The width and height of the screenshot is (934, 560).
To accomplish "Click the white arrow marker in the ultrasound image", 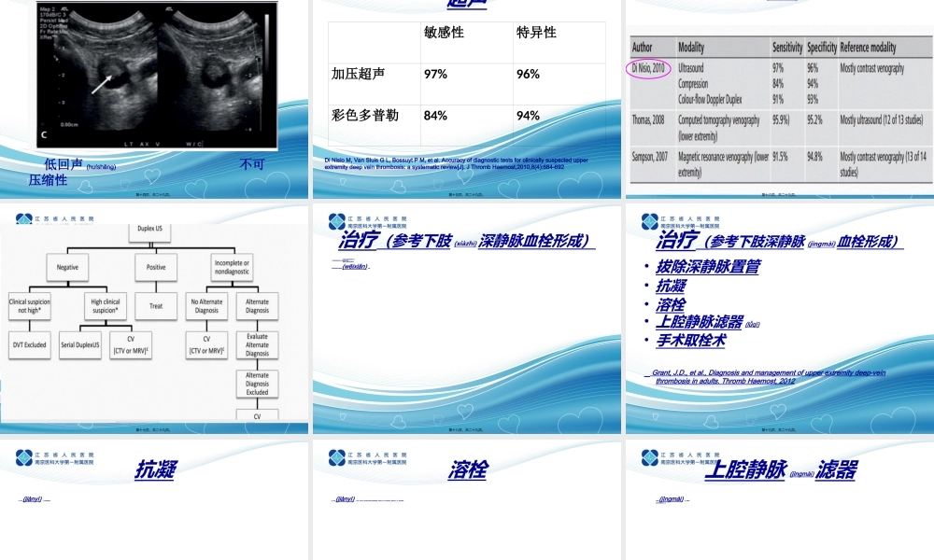I will pyautogui.click(x=101, y=84).
